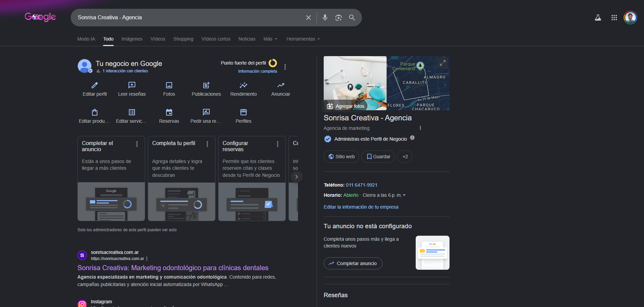Click Reseñas section heading

[336, 295]
